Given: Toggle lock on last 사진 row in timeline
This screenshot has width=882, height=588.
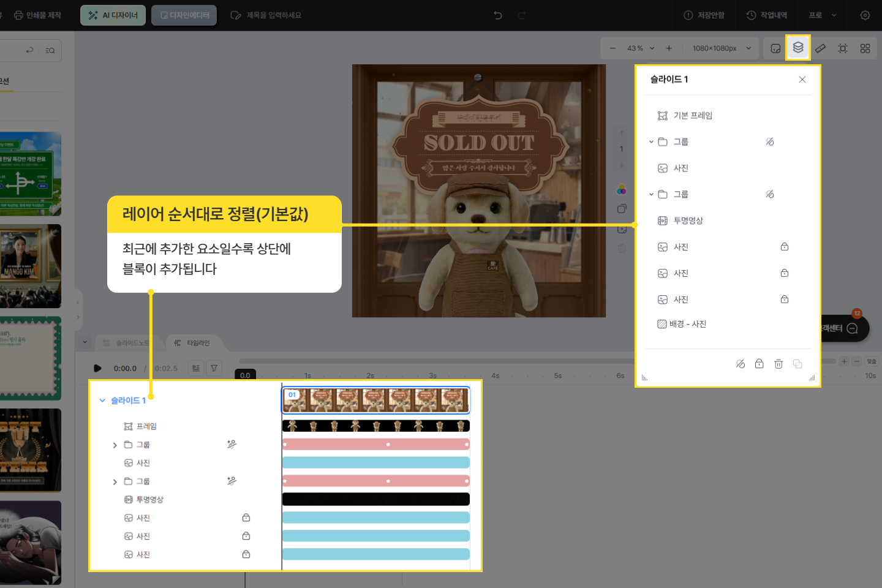Looking at the screenshot, I should pos(246,554).
